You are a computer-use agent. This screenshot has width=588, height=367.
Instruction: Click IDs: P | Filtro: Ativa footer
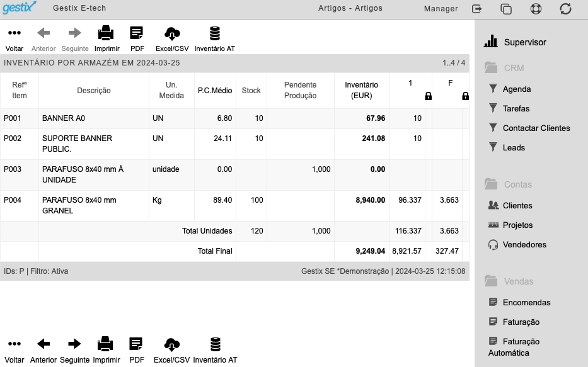(36, 271)
